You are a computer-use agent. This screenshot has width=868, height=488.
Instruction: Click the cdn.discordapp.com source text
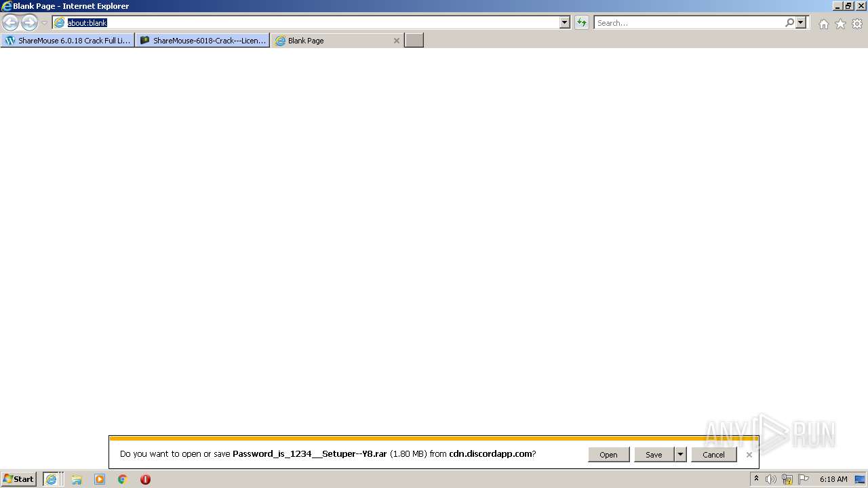tap(490, 454)
